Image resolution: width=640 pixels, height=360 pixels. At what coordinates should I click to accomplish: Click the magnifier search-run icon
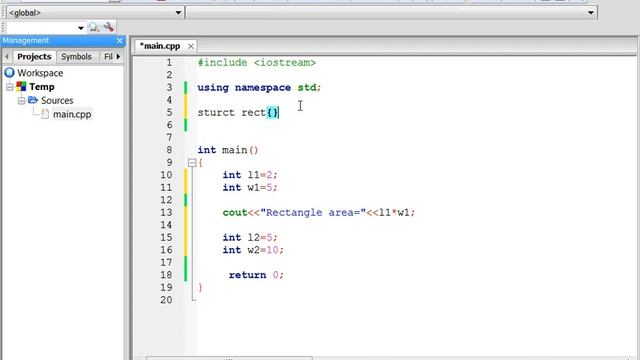94,27
